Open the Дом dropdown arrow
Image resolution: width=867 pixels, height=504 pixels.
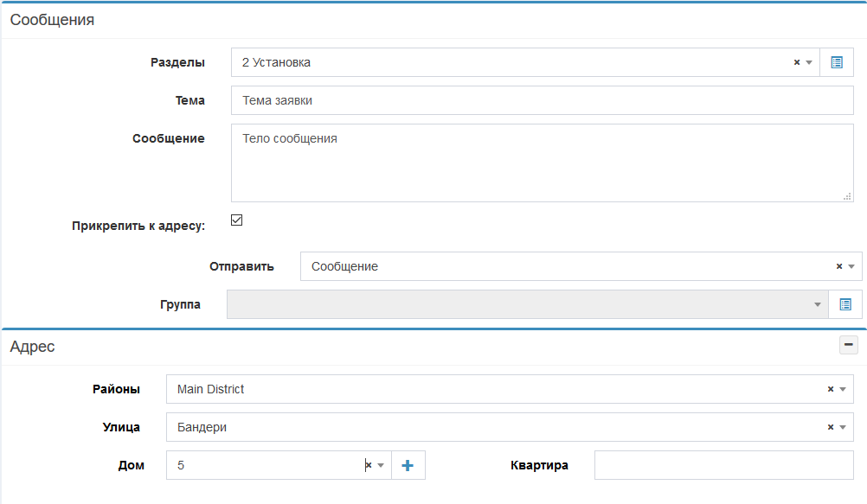[380, 465]
